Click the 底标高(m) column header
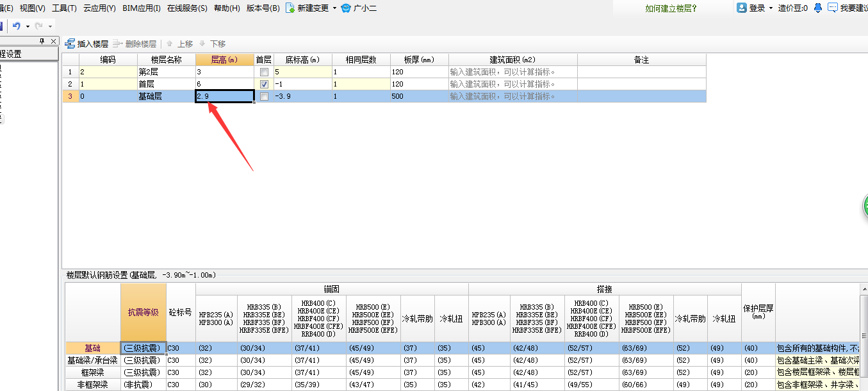The height and width of the screenshot is (391, 868). pyautogui.click(x=302, y=60)
